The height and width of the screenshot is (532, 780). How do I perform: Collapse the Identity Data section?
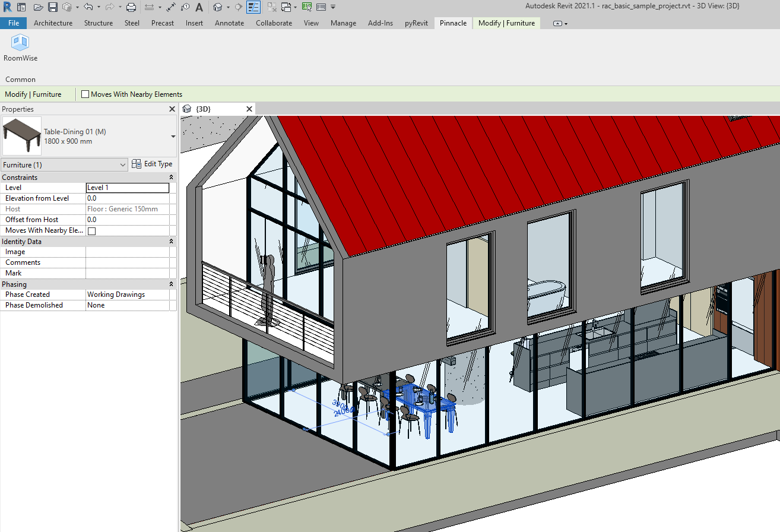tap(172, 242)
